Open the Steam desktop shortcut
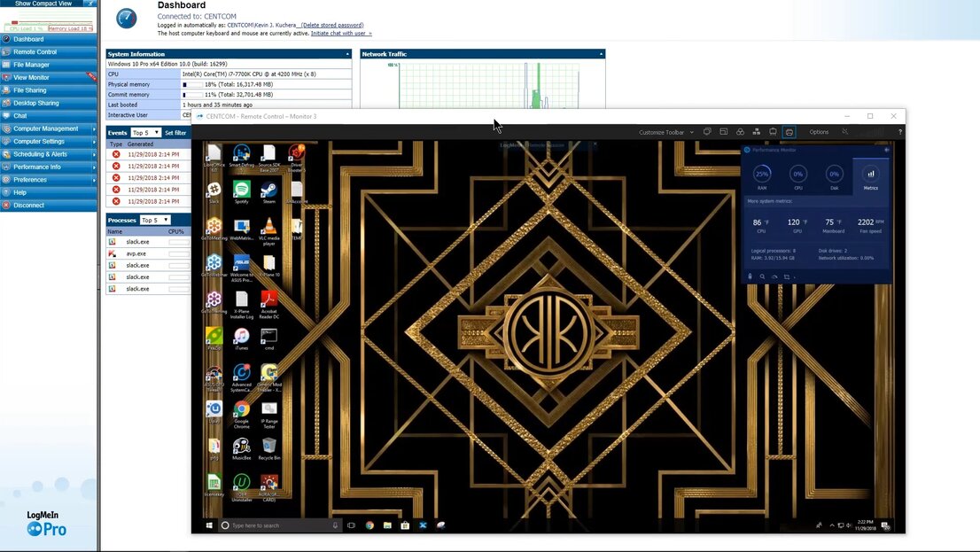This screenshot has width=980, height=552. point(269,190)
